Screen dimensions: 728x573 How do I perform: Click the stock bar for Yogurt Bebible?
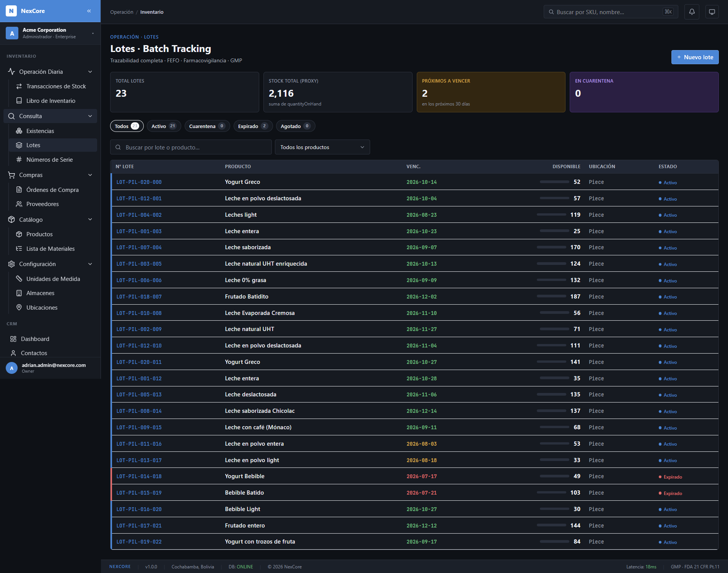click(554, 476)
